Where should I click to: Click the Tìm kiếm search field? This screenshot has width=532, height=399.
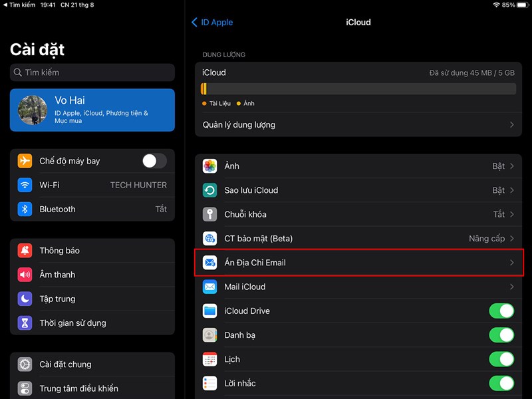coord(92,72)
